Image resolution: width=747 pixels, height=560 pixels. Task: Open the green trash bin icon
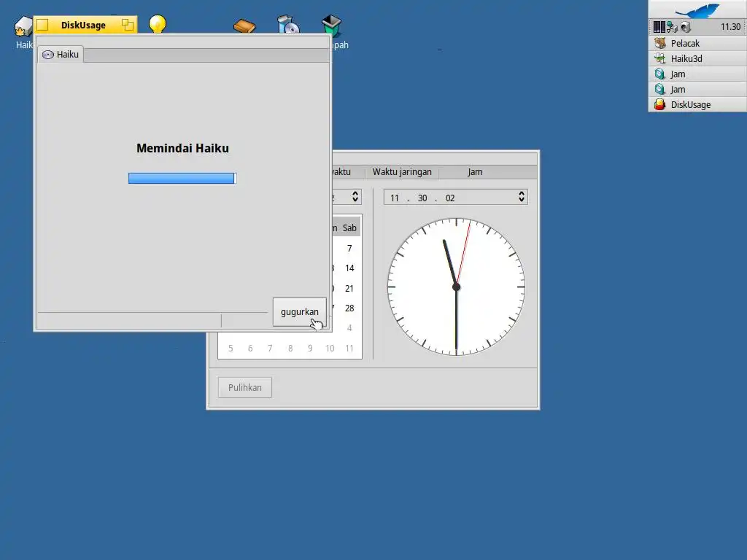(x=331, y=26)
